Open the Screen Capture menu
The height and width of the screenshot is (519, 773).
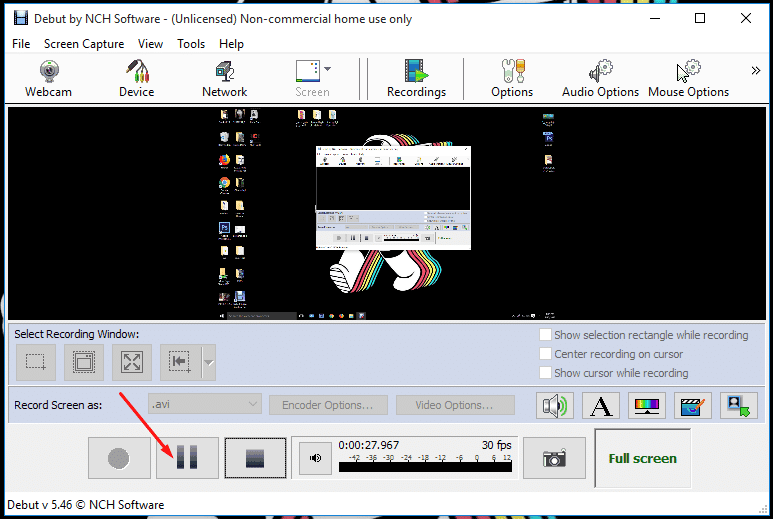(84, 44)
